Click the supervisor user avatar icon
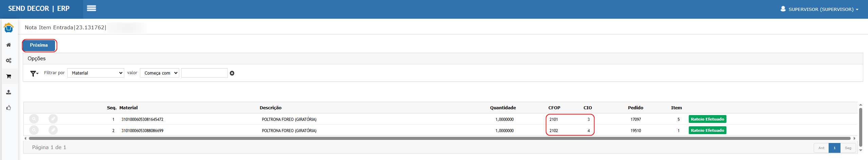This screenshot has height=160, width=868. (783, 9)
